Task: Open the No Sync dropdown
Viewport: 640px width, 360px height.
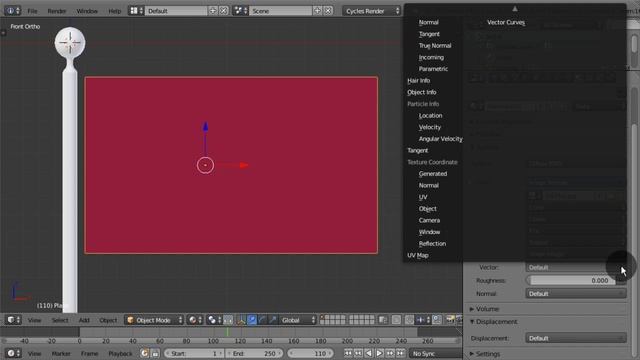Action: 436,353
